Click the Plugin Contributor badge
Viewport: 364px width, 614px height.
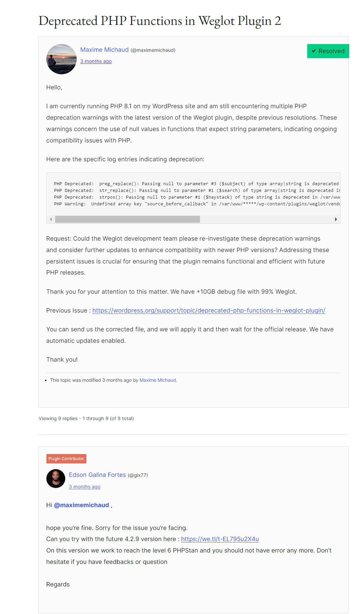(x=66, y=459)
